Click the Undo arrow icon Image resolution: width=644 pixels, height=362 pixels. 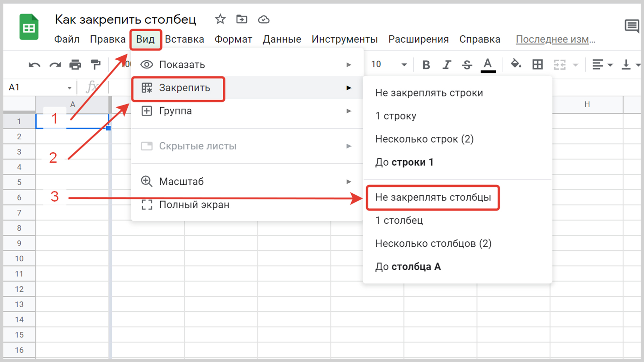pyautogui.click(x=34, y=65)
